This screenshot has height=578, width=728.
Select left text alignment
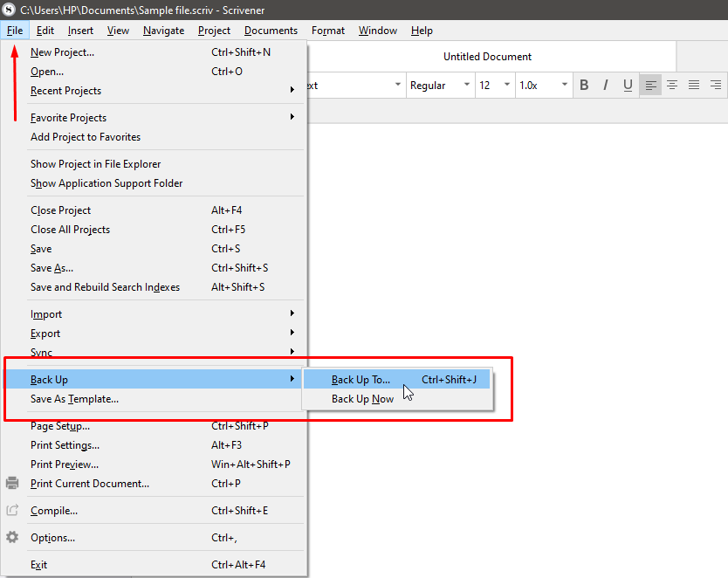click(x=651, y=85)
